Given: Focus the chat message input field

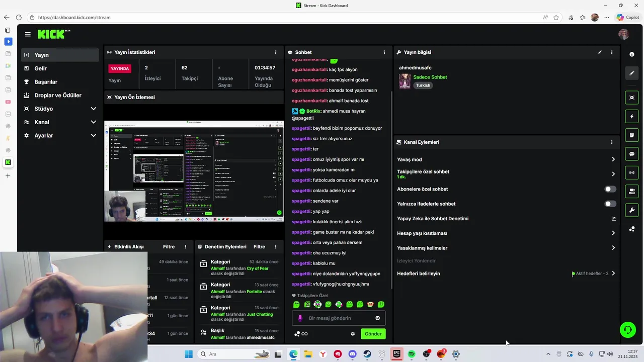Looking at the screenshot, I should [339, 318].
